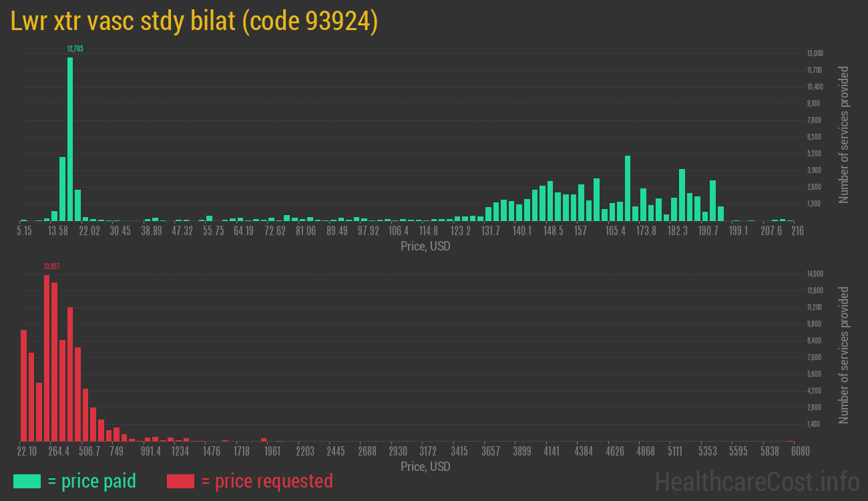Viewport: 868px width, 501px height.
Task: Click the 6080 x-axis label on bottom chart
Action: coord(799,452)
